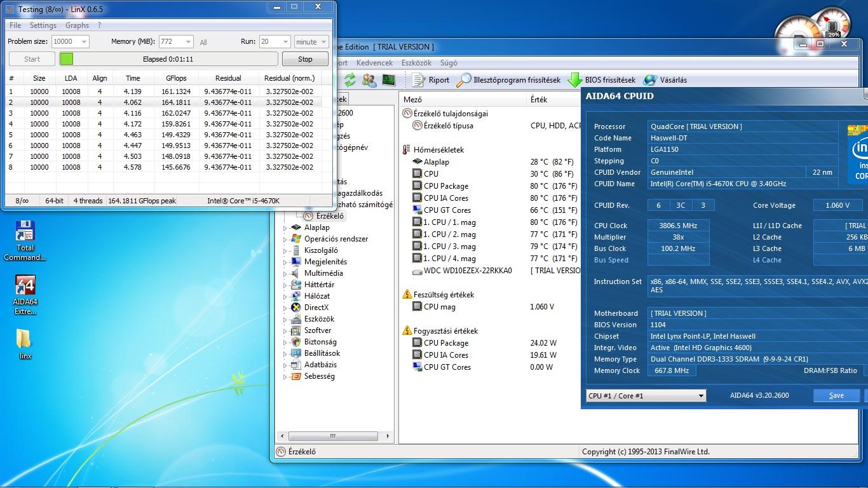This screenshot has width=868, height=488.
Task: Click the Szoftver icon in the tree
Action: coord(295,330)
